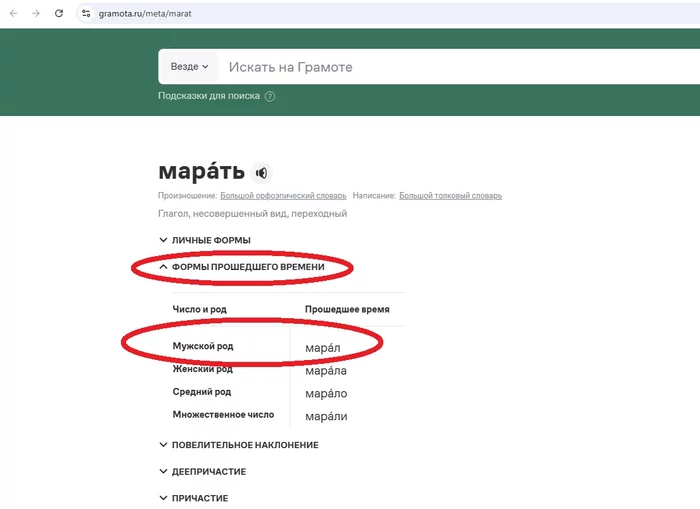Expand the ЛИЧНЫЕ ФОРМЫ section
Viewport: 700px width, 509px height.
[205, 240]
